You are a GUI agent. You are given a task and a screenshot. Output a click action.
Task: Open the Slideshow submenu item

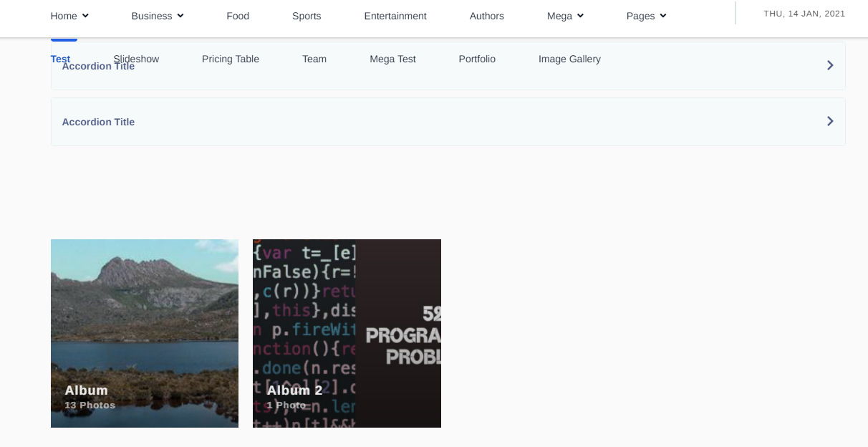(x=136, y=59)
